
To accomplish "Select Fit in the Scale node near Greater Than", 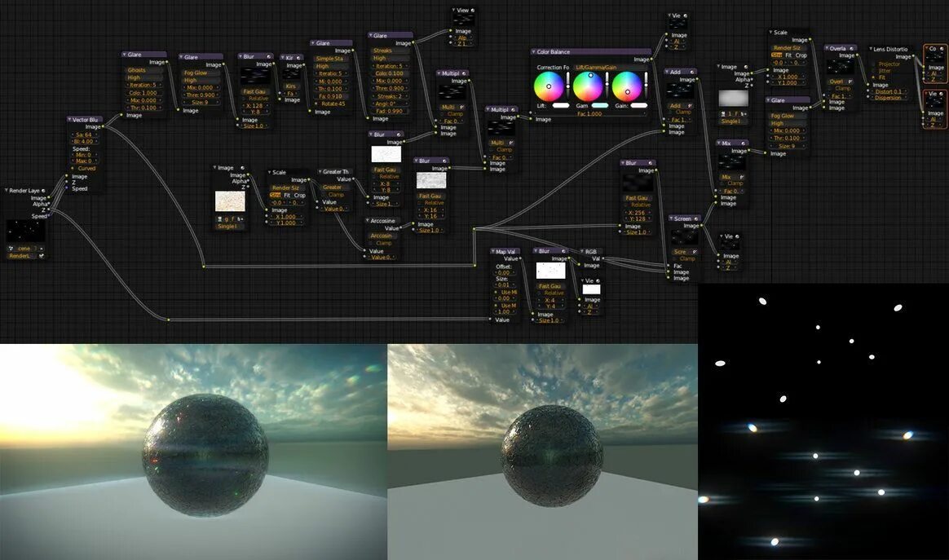I will point(288,196).
